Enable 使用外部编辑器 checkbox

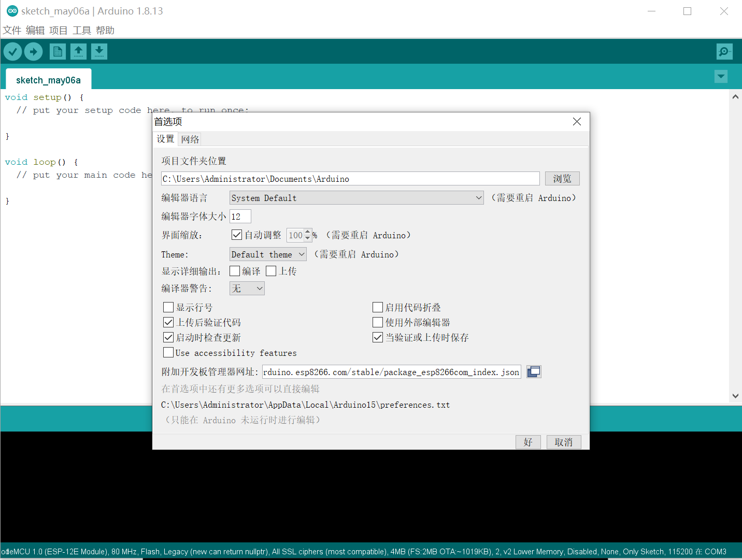click(x=378, y=322)
